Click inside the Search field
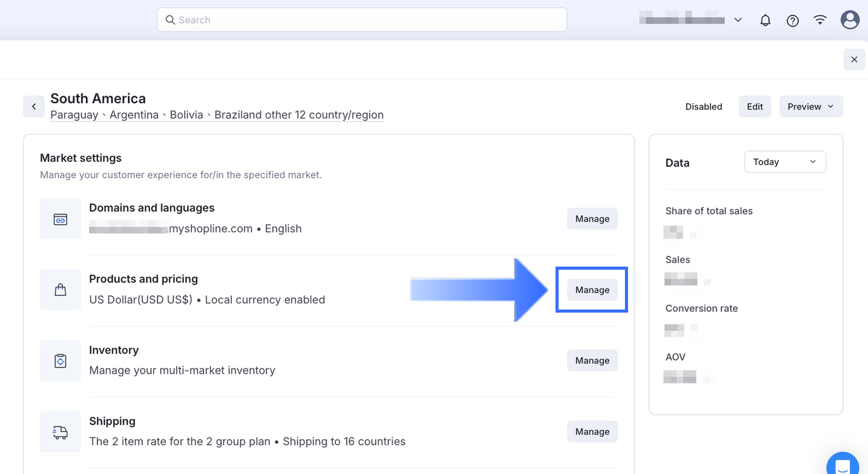Screen dimensions: 868x474 (x=361, y=20)
